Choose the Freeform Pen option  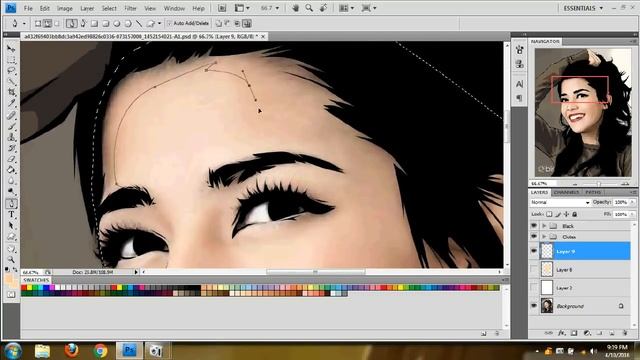tap(83, 23)
